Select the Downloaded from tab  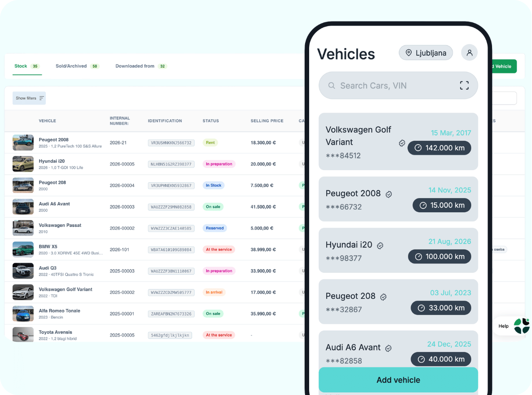(141, 66)
